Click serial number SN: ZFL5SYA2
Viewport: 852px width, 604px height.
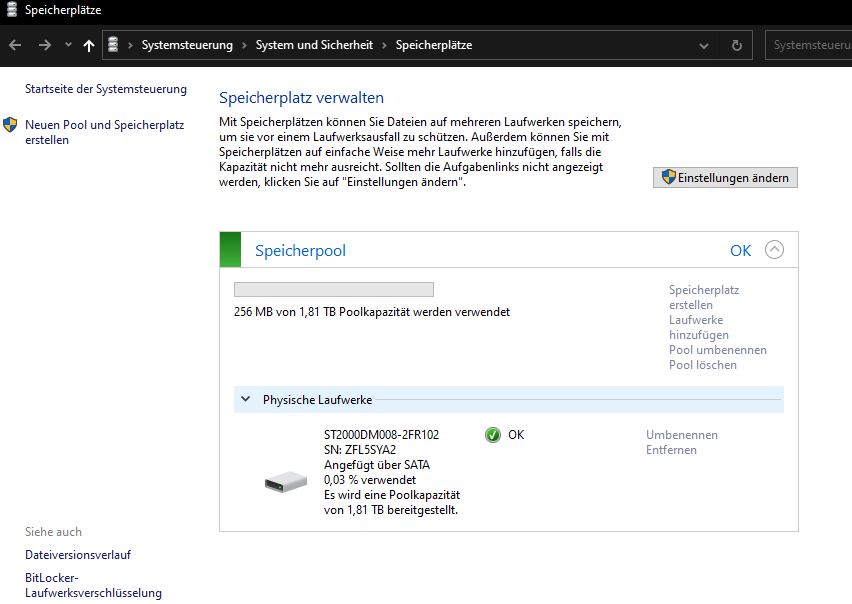click(x=360, y=450)
